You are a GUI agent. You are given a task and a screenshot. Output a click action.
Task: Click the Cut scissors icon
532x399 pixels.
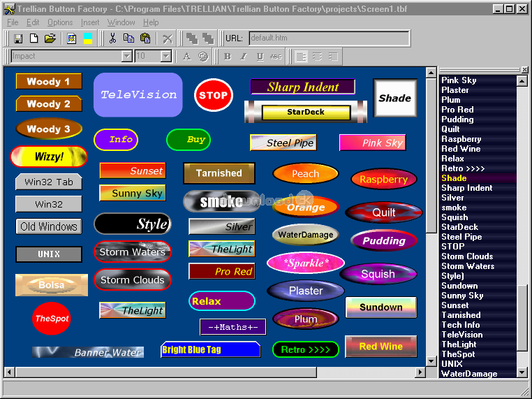(x=112, y=38)
